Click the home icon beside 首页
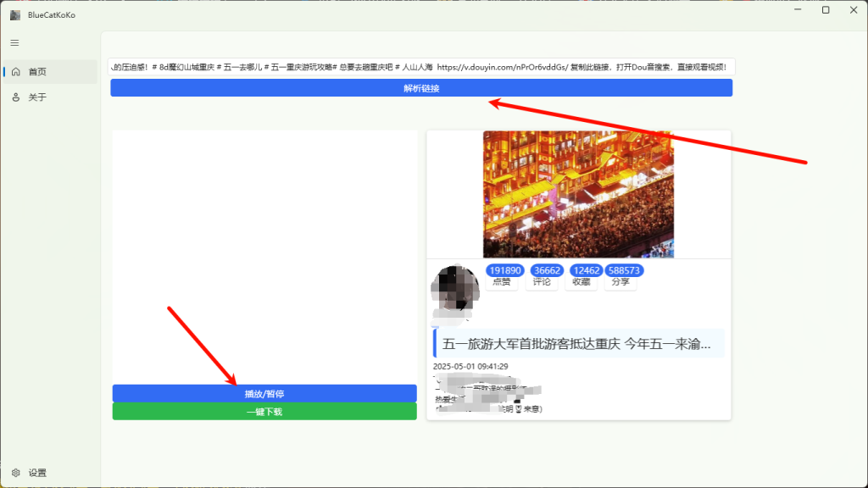This screenshot has height=488, width=868. click(x=14, y=71)
